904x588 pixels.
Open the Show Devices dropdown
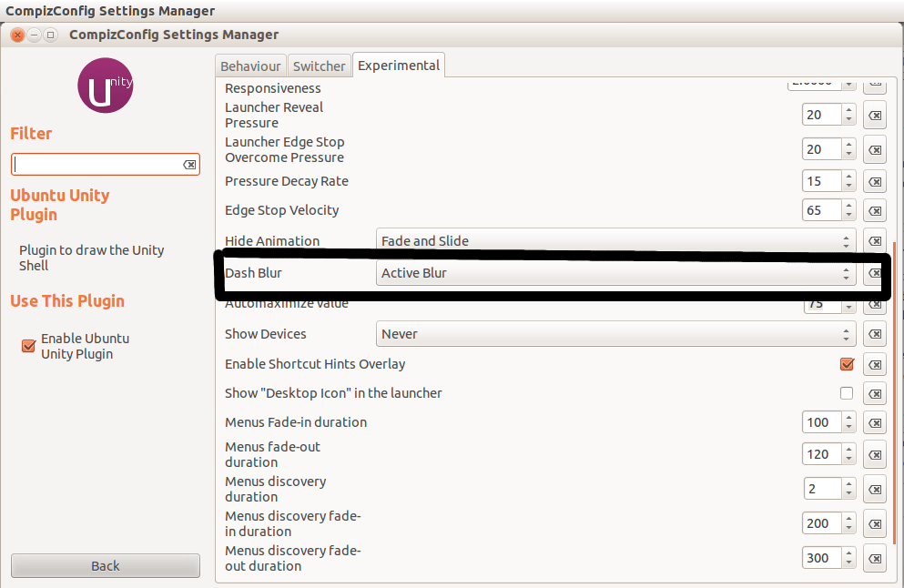tap(615, 334)
